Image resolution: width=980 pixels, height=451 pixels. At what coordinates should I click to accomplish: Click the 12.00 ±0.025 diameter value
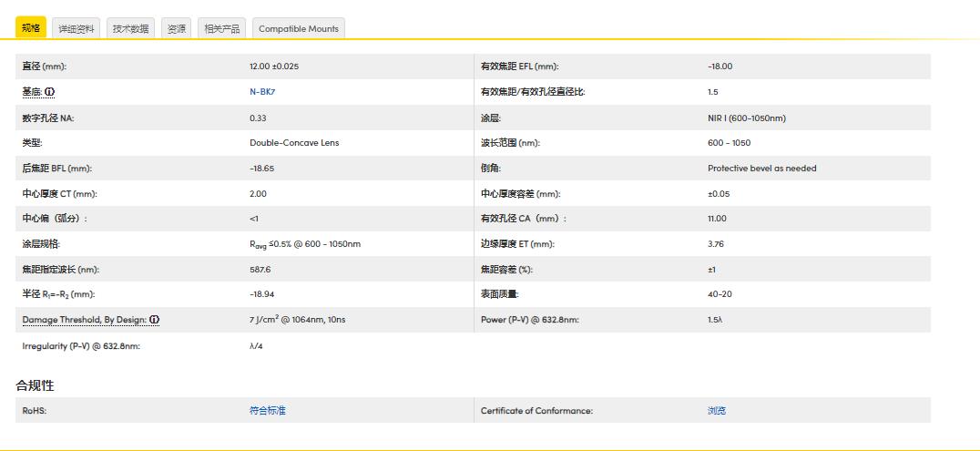coord(273,67)
